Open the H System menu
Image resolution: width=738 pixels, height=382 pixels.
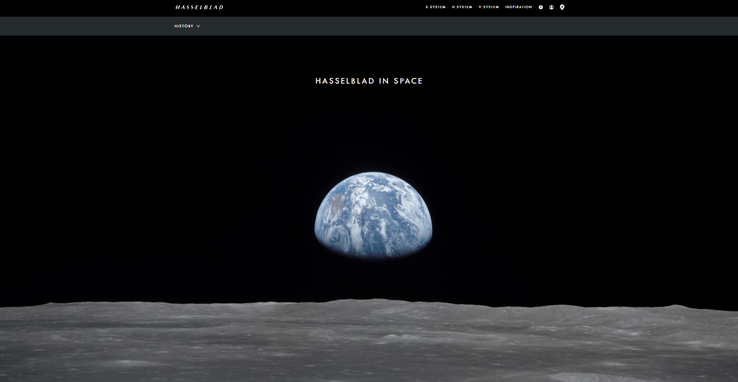[462, 7]
